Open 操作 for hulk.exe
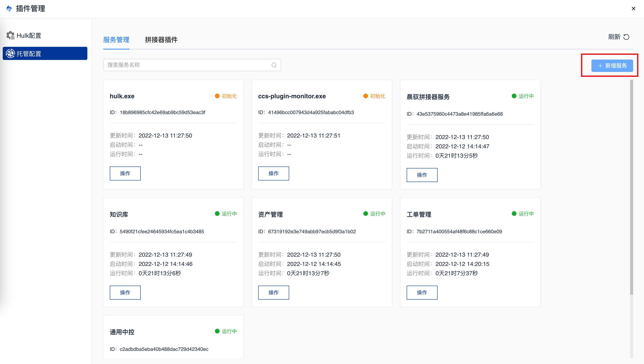This screenshot has width=644, height=364. (x=125, y=173)
